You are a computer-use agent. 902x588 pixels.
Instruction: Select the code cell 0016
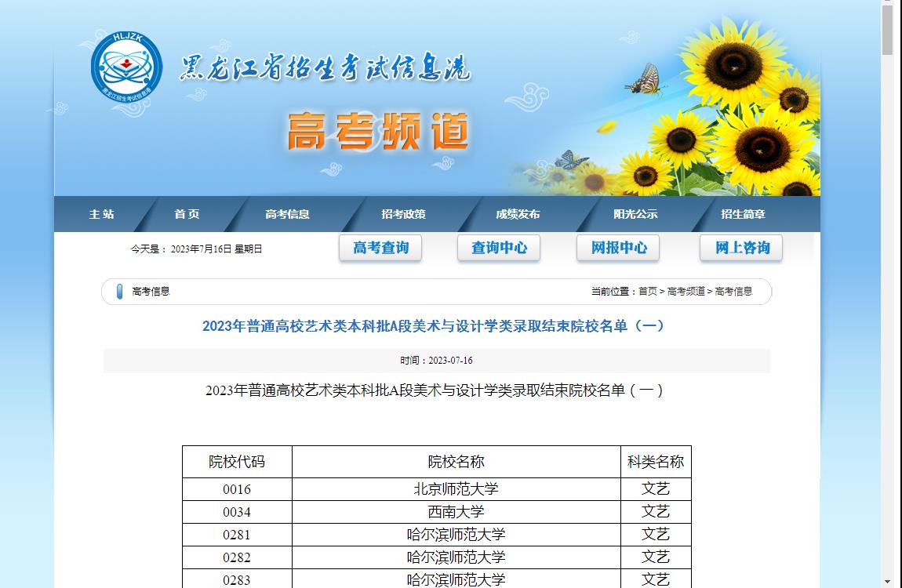point(237,489)
